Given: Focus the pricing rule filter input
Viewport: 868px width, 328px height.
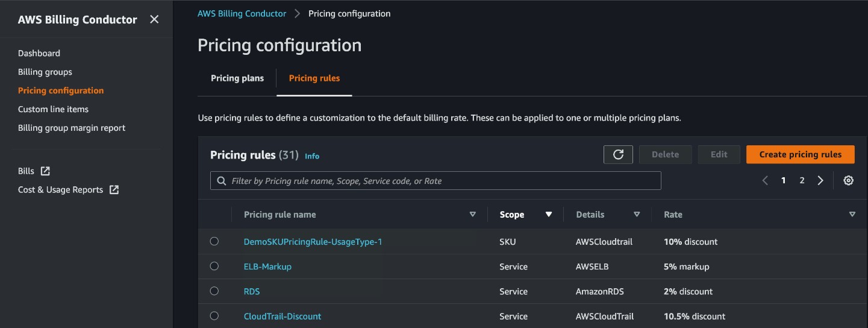Looking at the screenshot, I should click(x=436, y=181).
